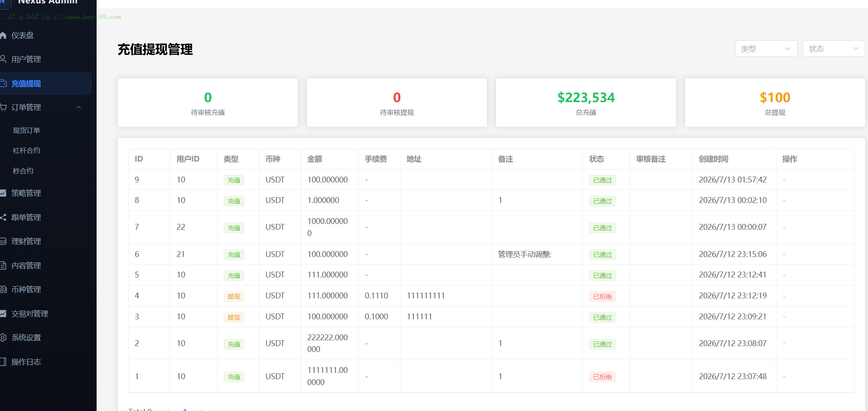Go to 杠杆合约 in the sidebar
The height and width of the screenshot is (411, 868).
(26, 151)
